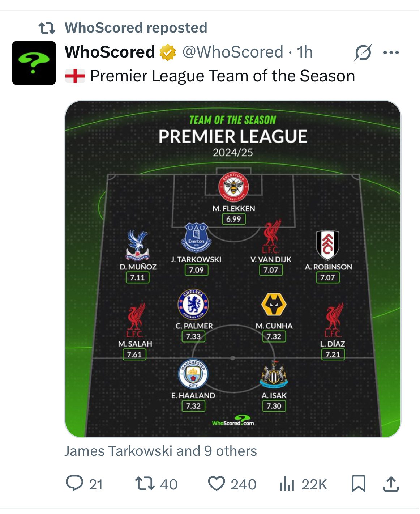
Task: Open the 1h timestamp of the post
Action: pyautogui.click(x=305, y=52)
